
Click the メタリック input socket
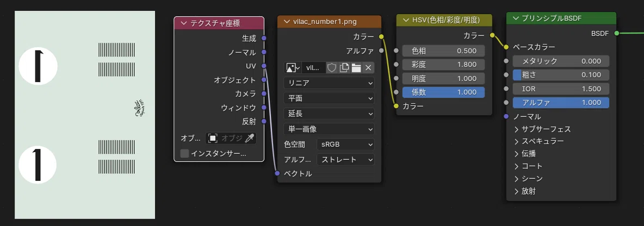[x=506, y=61]
